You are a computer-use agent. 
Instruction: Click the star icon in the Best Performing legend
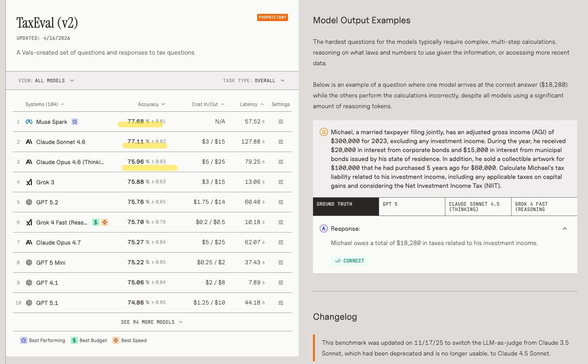pos(23,340)
